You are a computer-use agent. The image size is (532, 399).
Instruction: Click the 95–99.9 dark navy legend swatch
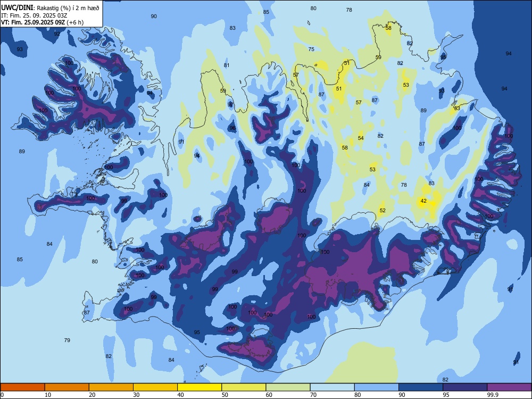[465, 387]
